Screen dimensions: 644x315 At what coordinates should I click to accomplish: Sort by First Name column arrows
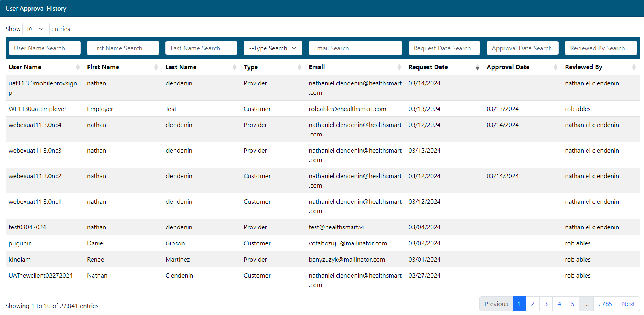[156, 67]
